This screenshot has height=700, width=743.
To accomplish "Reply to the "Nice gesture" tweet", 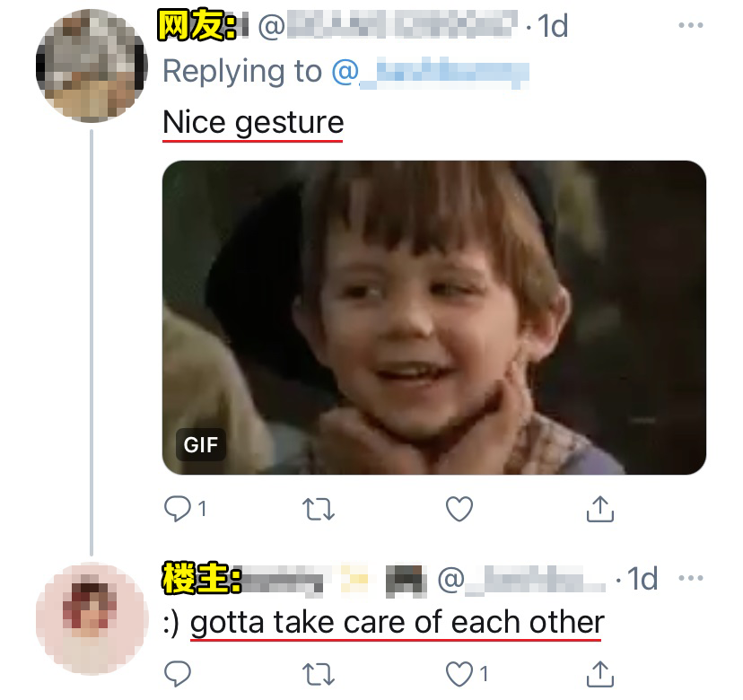I will click(x=176, y=510).
